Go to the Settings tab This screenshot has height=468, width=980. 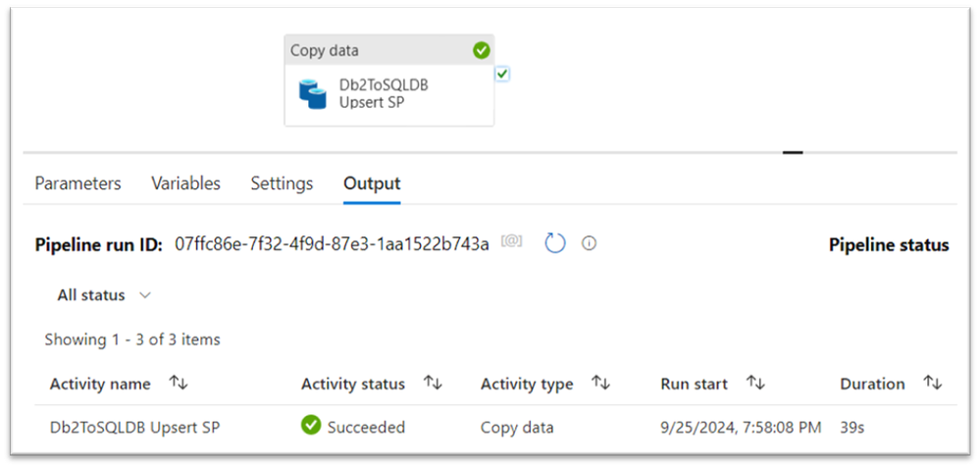pyautogui.click(x=282, y=183)
